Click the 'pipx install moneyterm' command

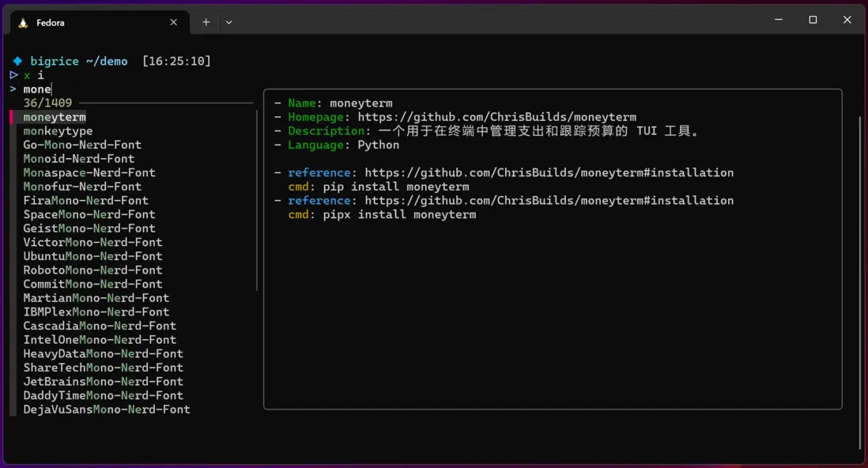point(399,214)
